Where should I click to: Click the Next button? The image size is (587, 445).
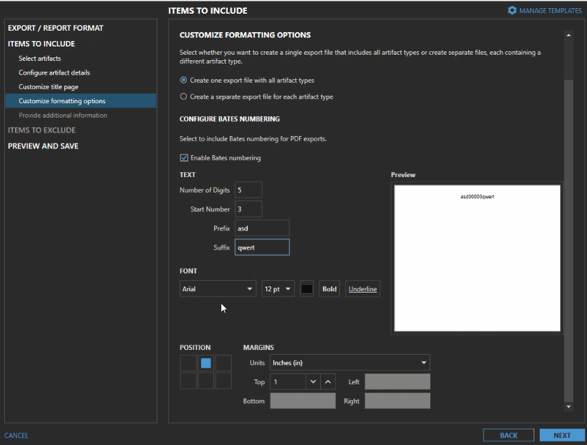click(x=562, y=435)
